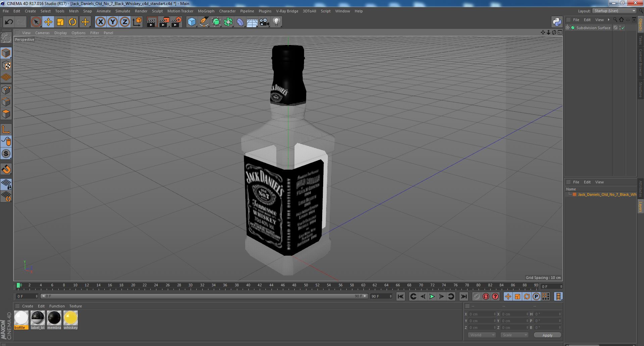
Task: Open viewport Display menu
Action: coord(60,33)
